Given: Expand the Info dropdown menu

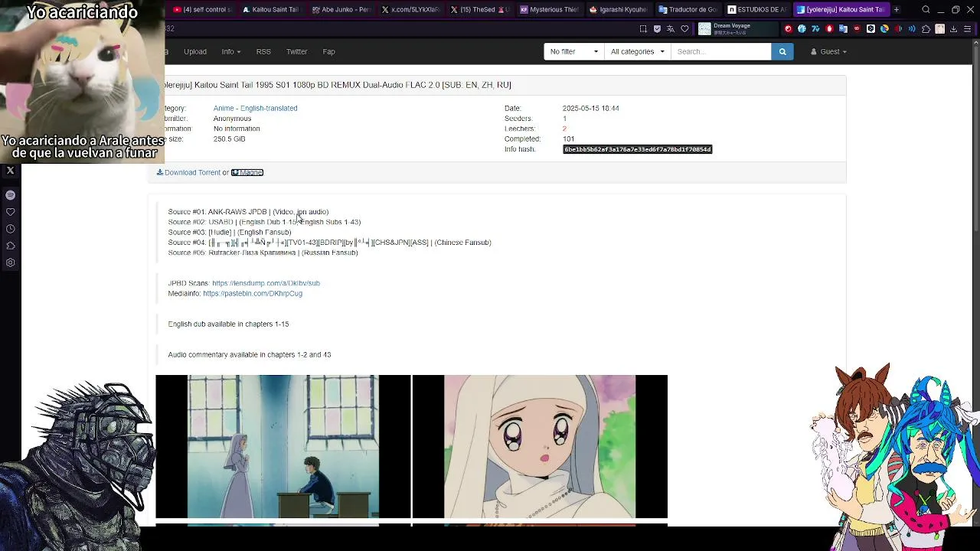Looking at the screenshot, I should [231, 51].
